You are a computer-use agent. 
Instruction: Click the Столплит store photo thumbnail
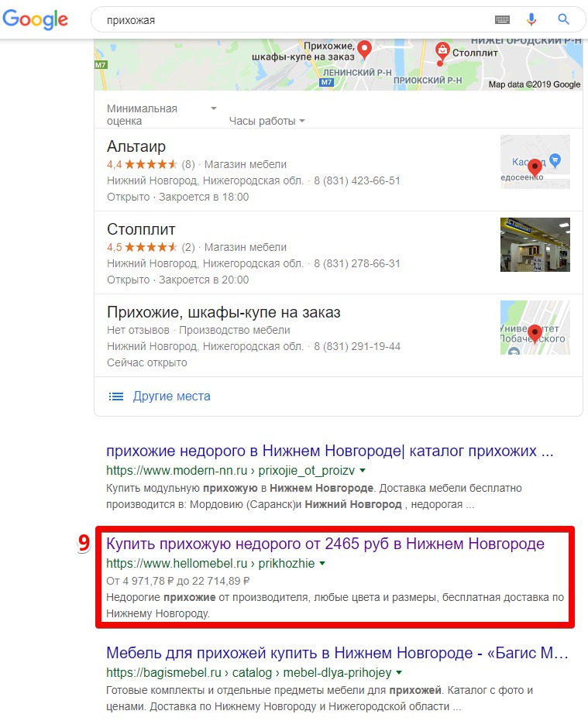(535, 245)
